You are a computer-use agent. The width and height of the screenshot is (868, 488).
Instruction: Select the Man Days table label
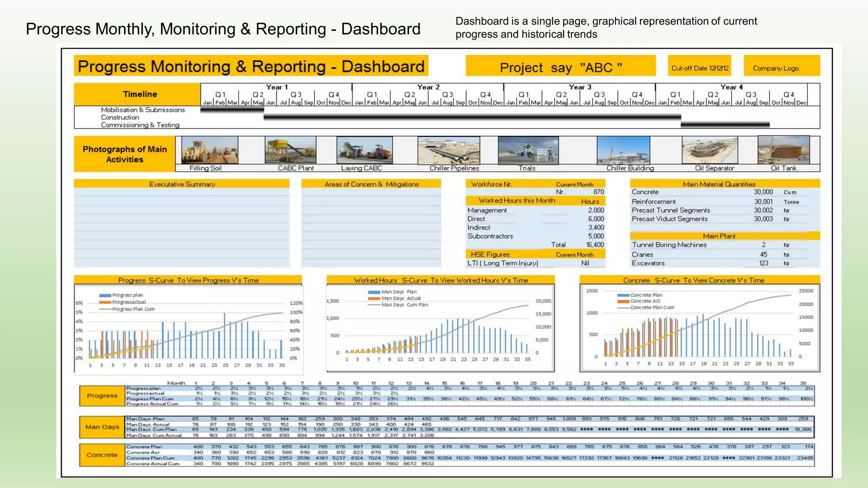(x=102, y=427)
